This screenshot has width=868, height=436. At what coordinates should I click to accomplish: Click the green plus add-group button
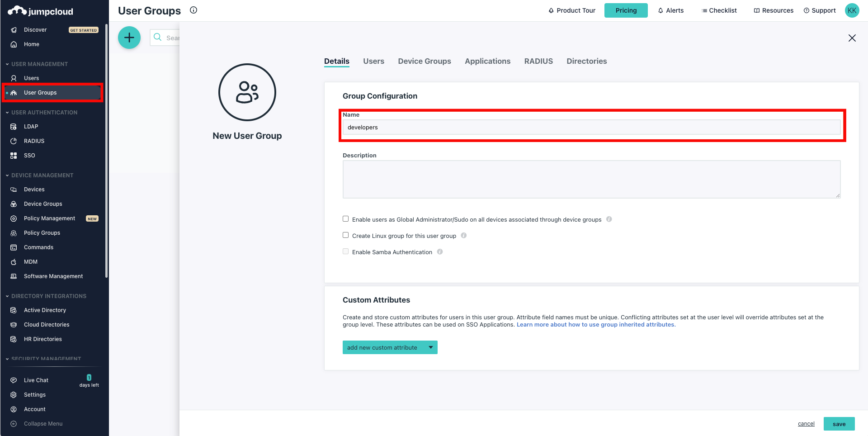coord(129,38)
